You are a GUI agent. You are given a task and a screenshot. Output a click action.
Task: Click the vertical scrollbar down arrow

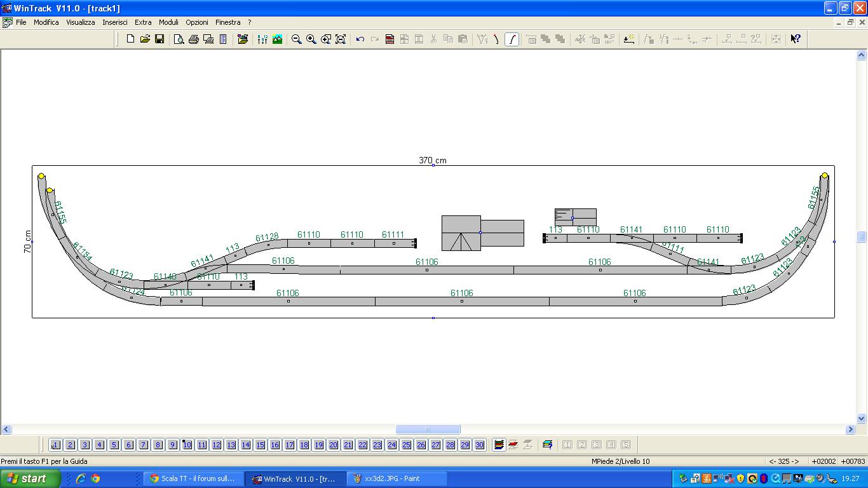(x=862, y=419)
